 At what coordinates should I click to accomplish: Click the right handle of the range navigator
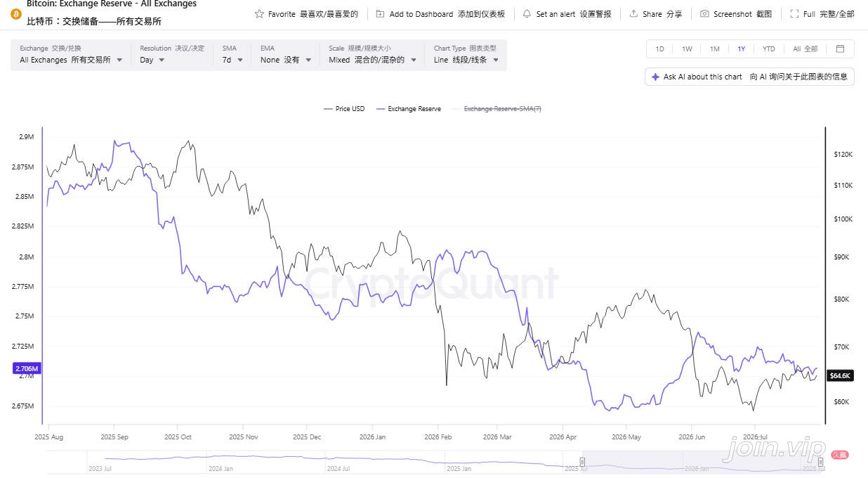click(x=820, y=462)
